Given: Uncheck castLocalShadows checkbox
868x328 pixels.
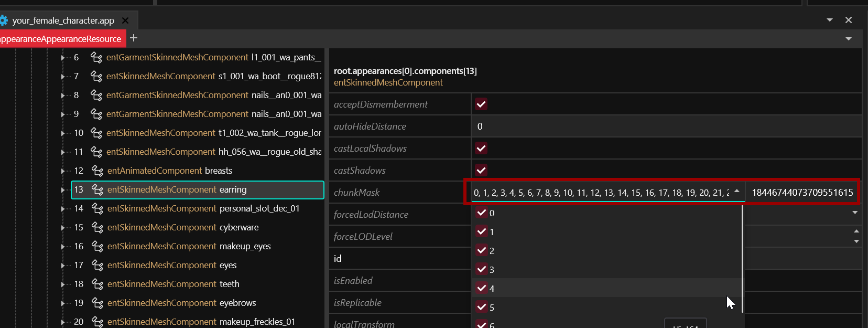Looking at the screenshot, I should click(x=481, y=148).
